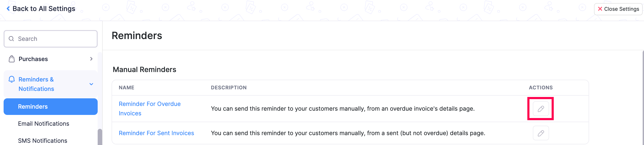Click the search magnifier icon in sidebar

11,39
